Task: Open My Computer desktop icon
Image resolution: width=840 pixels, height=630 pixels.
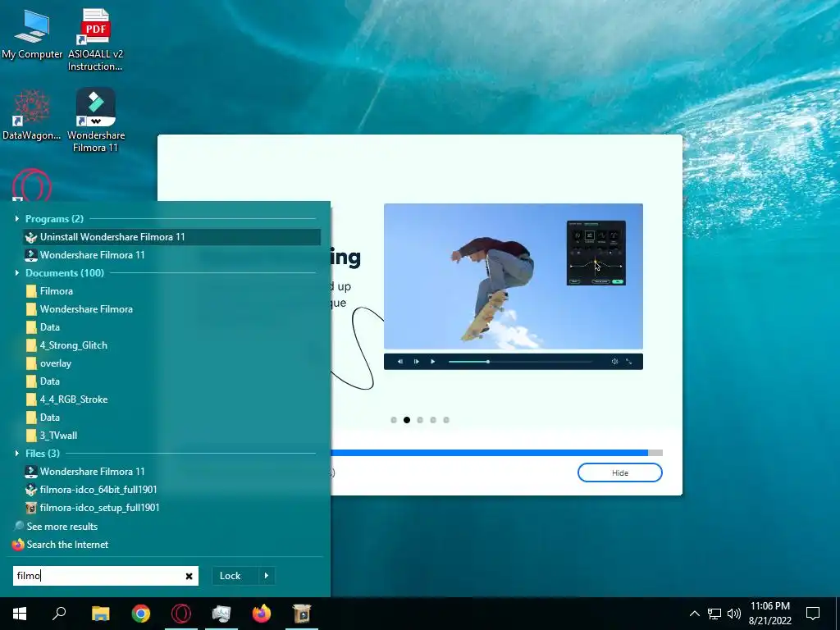Action: tap(32, 35)
